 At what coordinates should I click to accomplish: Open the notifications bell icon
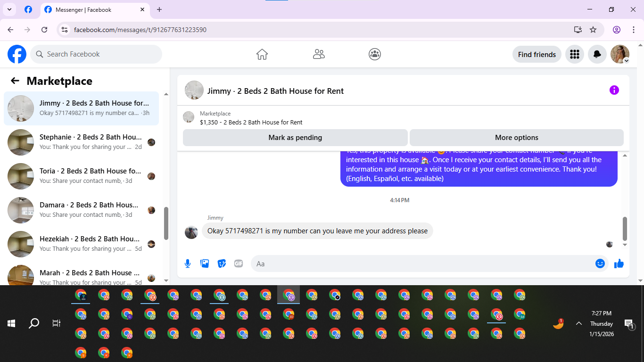[x=597, y=54]
